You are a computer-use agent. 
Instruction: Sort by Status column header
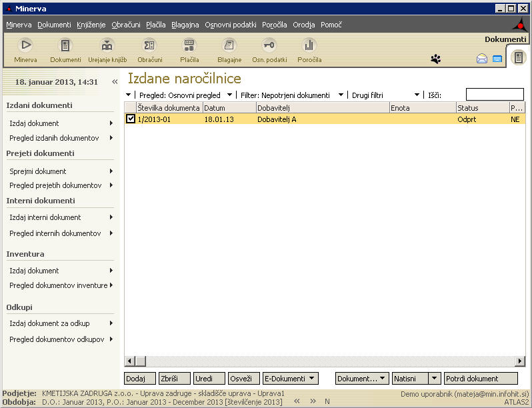tap(483, 108)
